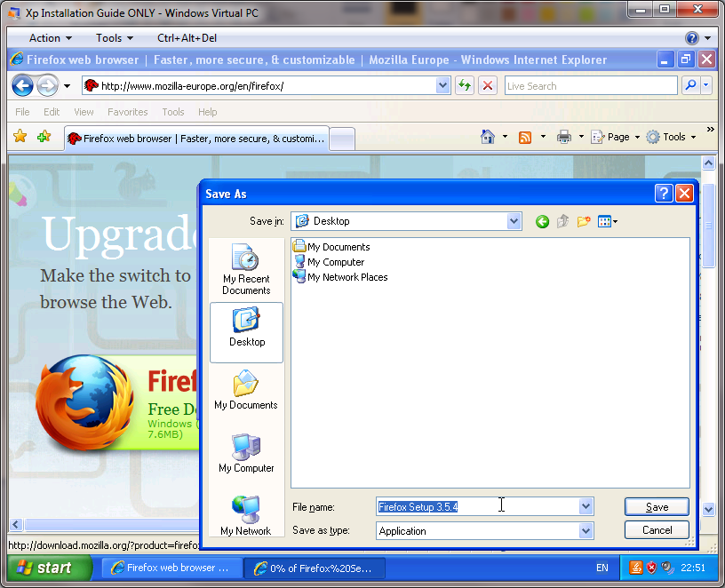Click the RSS feeds icon
The width and height of the screenshot is (725, 588).
click(525, 138)
